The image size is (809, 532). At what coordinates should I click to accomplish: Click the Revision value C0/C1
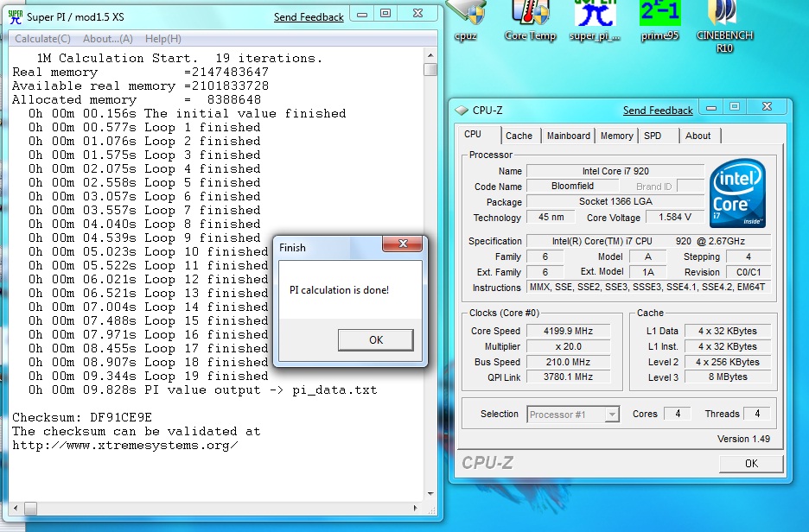748,272
